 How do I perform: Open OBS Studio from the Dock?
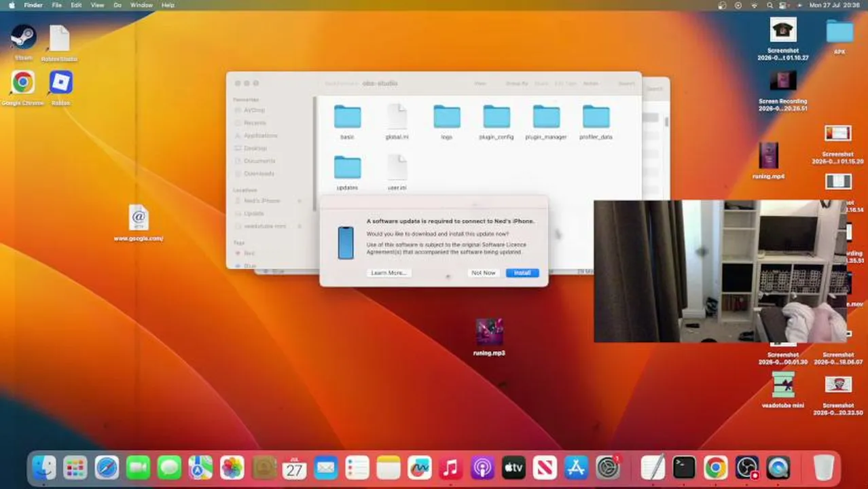[x=746, y=467]
